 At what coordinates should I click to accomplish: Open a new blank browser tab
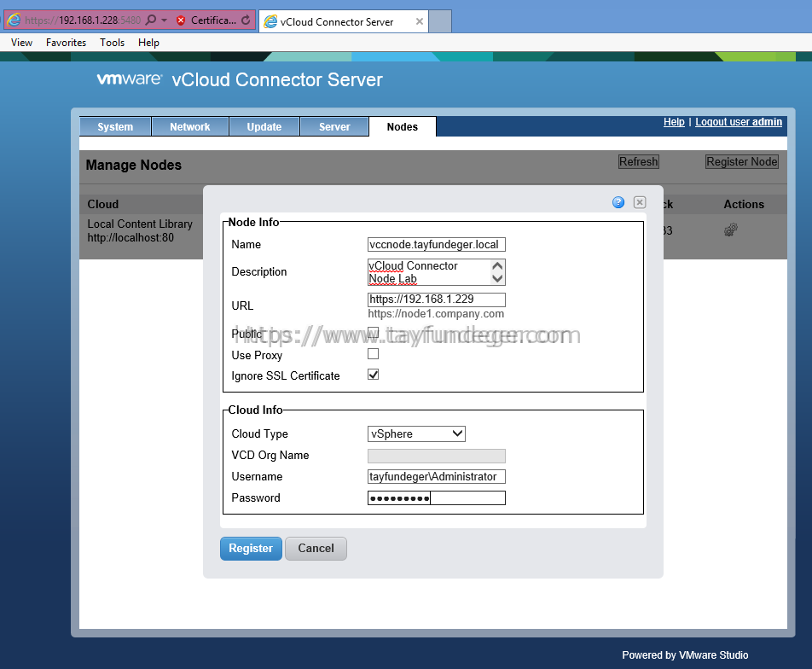point(440,22)
